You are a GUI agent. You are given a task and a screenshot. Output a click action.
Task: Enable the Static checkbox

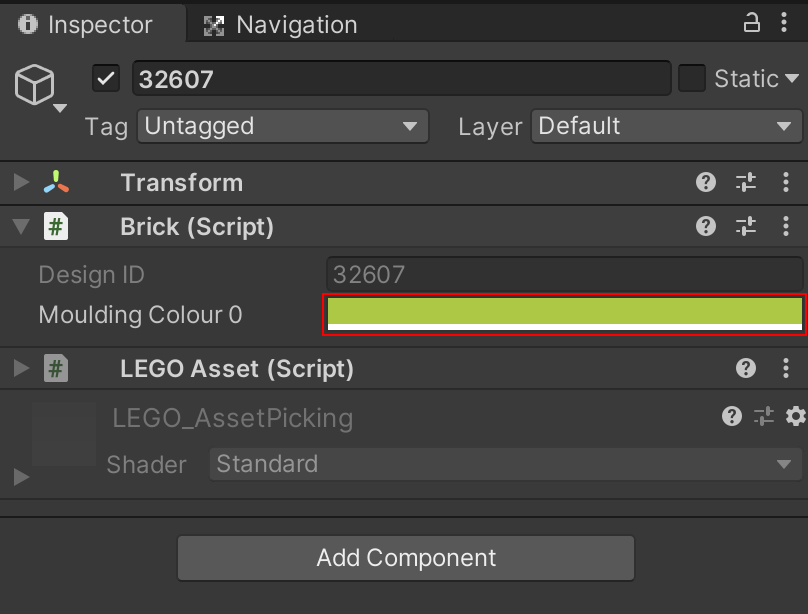tap(692, 78)
